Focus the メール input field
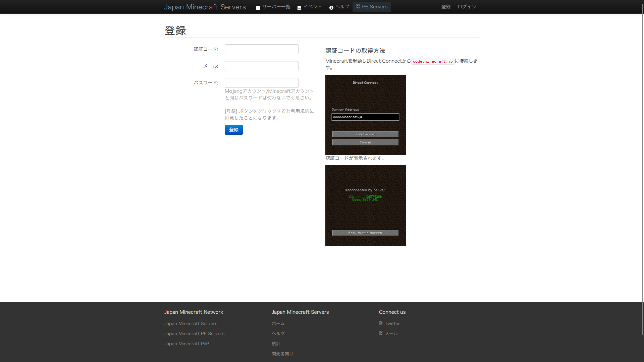 (261, 66)
